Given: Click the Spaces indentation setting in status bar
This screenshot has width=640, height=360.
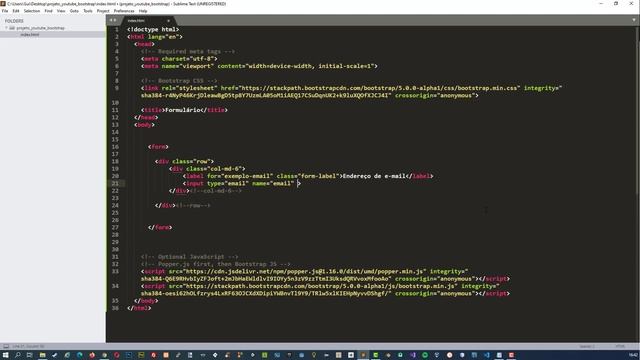Looking at the screenshot, I should pyautogui.click(x=587, y=346).
